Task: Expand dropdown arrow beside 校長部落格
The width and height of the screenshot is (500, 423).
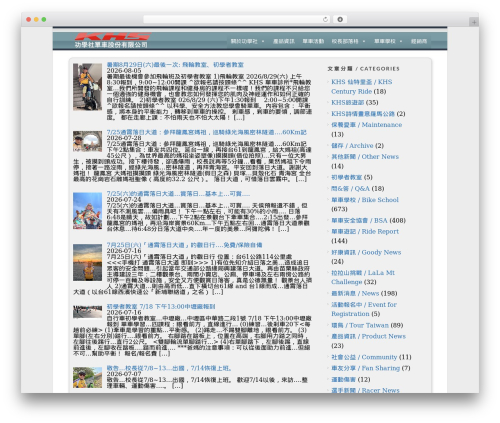Action: (364, 41)
